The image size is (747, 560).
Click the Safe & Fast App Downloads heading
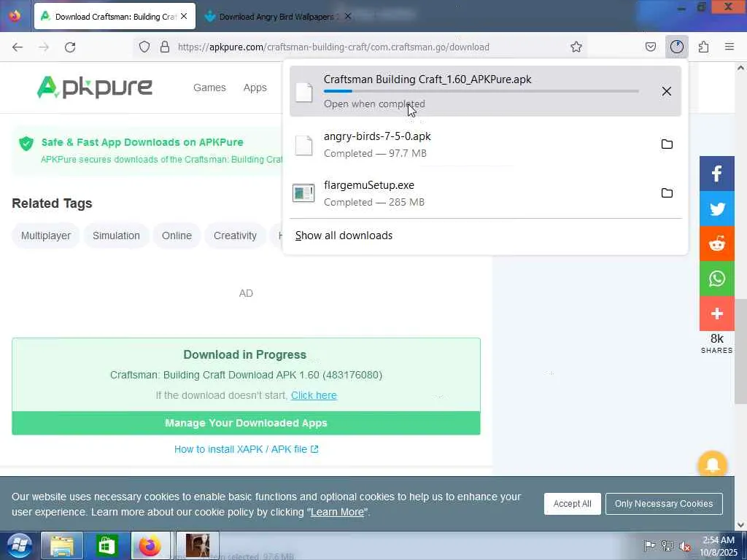click(142, 142)
